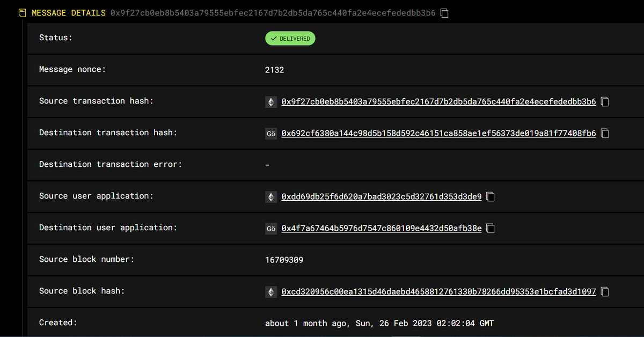
Task: Open source block hash link 0xcd320956…
Action: pos(438,291)
